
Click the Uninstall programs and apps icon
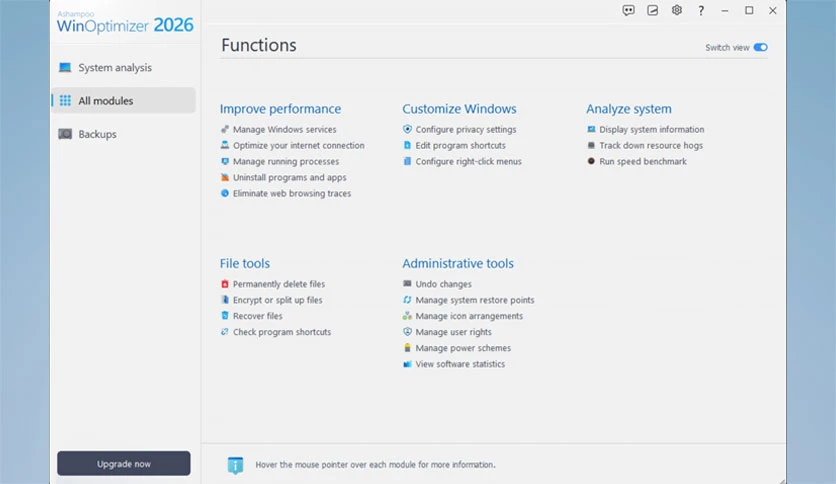(x=224, y=177)
